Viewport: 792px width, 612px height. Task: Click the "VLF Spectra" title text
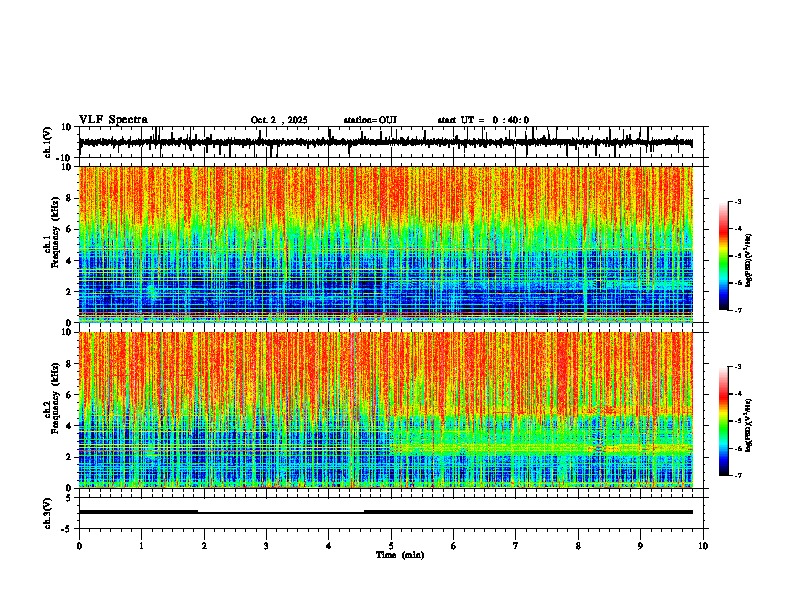(113, 120)
